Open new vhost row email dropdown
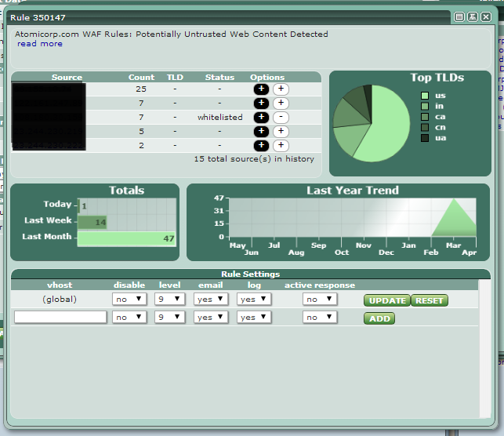The height and width of the screenshot is (436, 504). [x=211, y=317]
